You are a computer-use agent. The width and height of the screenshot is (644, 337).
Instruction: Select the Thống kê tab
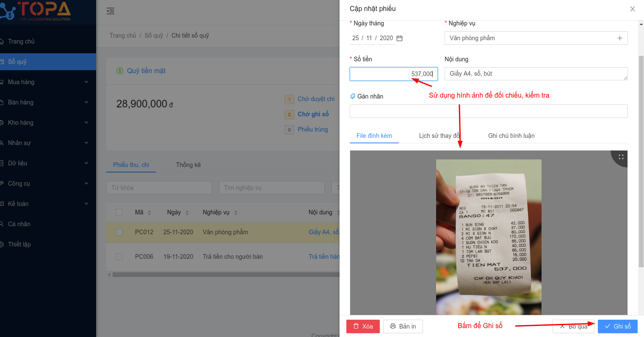(x=188, y=165)
